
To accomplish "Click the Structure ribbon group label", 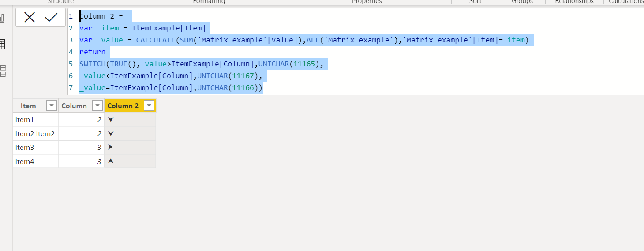I will click(60, 2).
